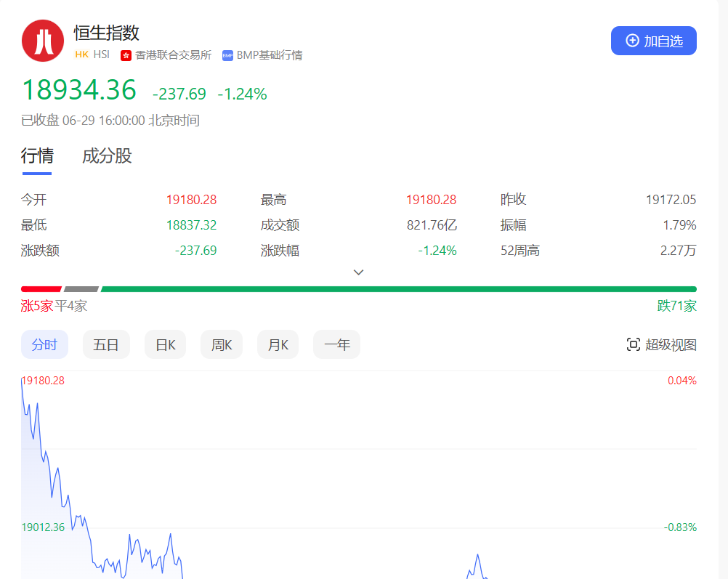Click the 振幅 value 1.79%
Viewport: 728px width, 579px height.
[679, 225]
